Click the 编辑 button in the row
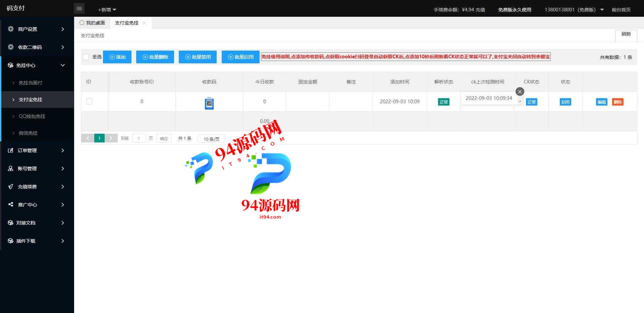Viewport: 644px width, 313px height. coord(601,102)
